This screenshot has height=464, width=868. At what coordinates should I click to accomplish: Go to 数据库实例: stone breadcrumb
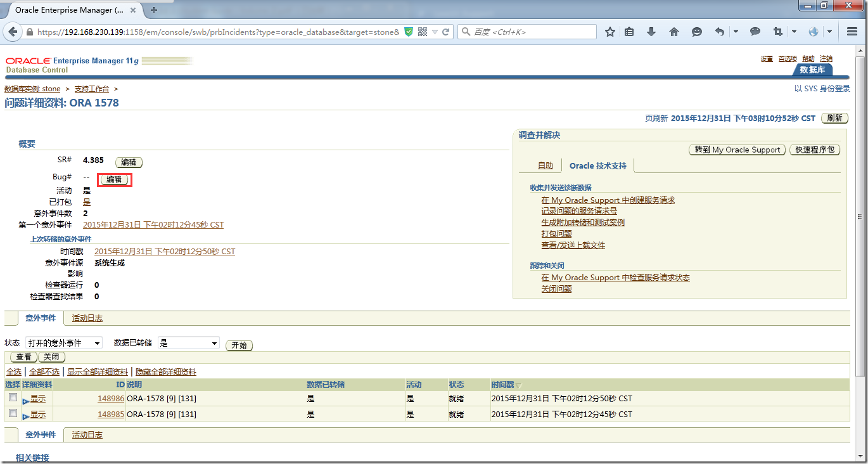tap(32, 89)
